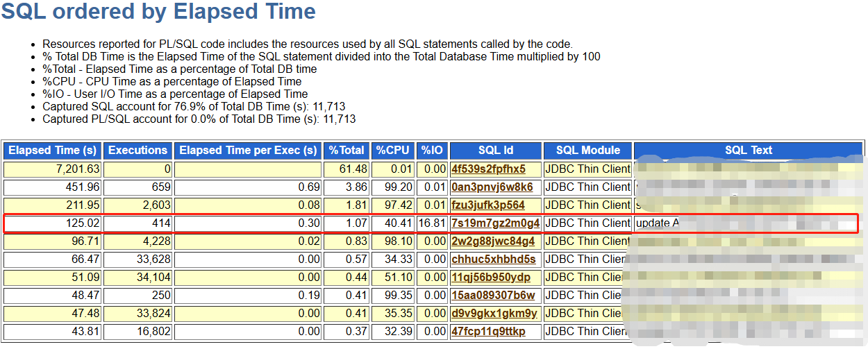This screenshot has height=349, width=868.
Task: Click the 34,104 executions cell
Action: tap(138, 278)
